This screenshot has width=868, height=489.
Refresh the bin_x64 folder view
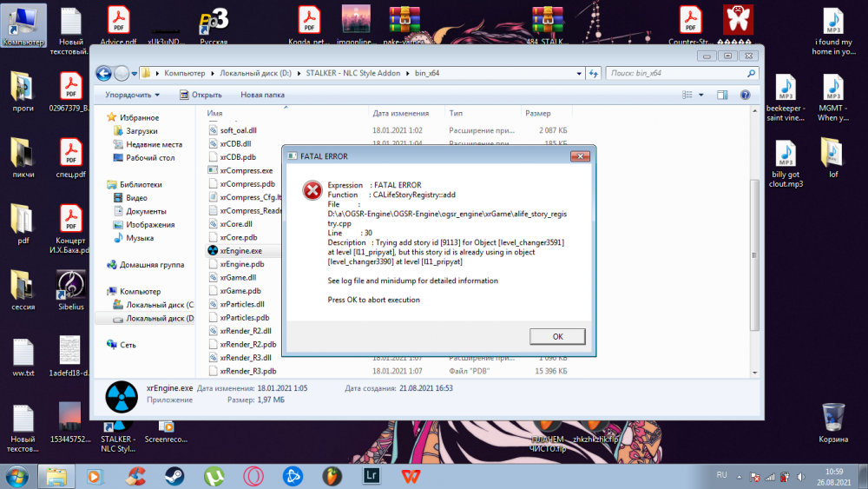coord(594,73)
